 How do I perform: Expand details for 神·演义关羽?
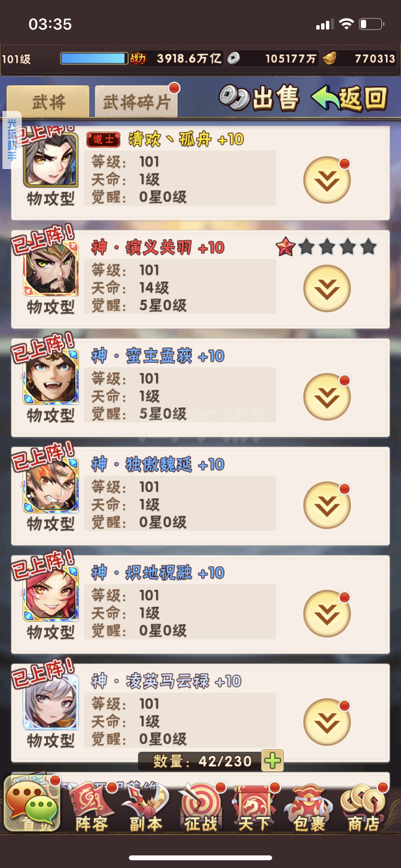coord(327,289)
